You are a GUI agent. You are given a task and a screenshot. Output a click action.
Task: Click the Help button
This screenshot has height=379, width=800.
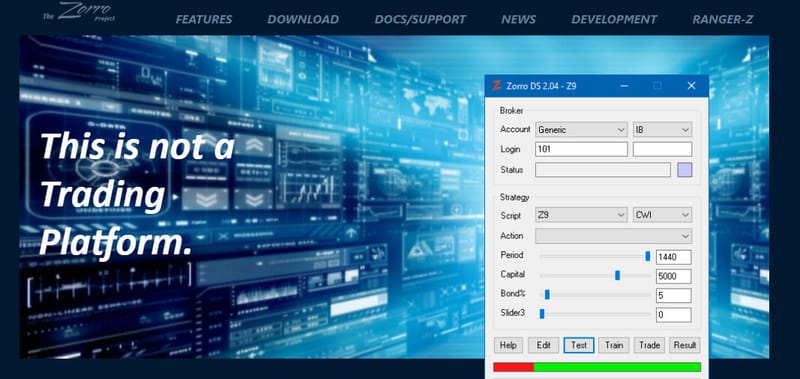coord(508,345)
